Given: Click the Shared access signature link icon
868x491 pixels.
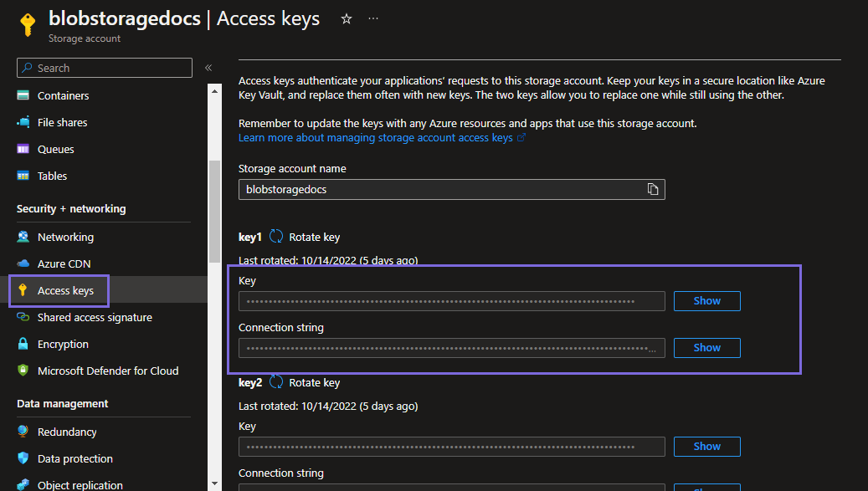Looking at the screenshot, I should (x=23, y=317).
